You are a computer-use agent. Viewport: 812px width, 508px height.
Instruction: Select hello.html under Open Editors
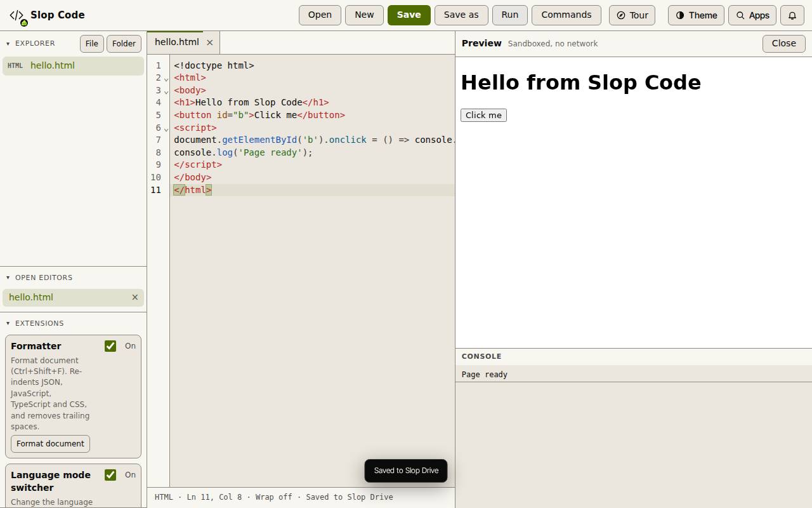73,297
